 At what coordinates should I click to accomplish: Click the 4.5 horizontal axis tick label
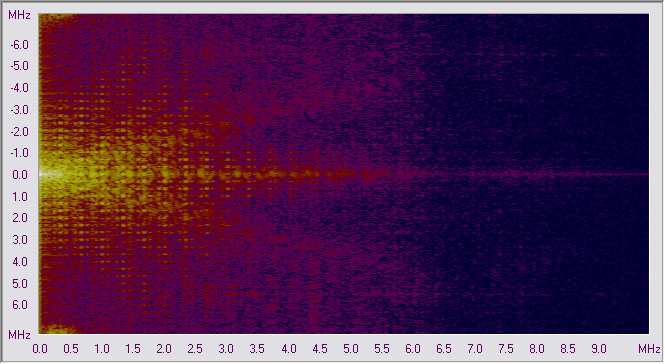pos(319,349)
